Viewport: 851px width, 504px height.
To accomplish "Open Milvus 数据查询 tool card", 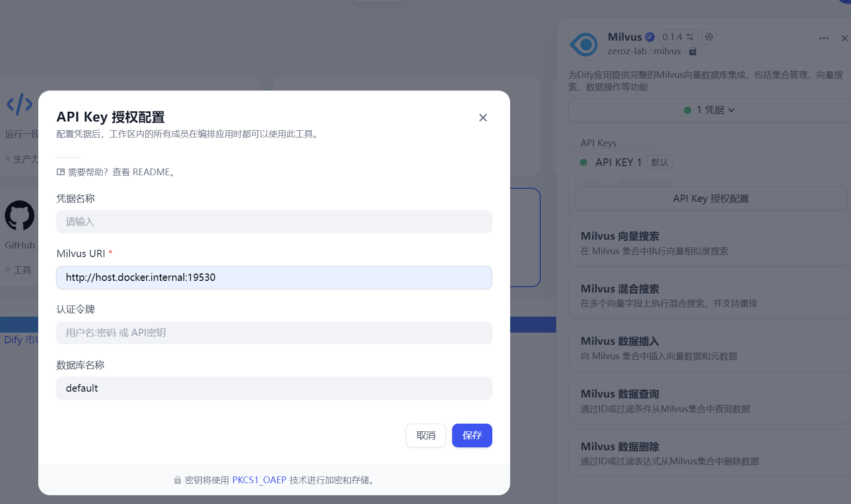I will tap(710, 401).
